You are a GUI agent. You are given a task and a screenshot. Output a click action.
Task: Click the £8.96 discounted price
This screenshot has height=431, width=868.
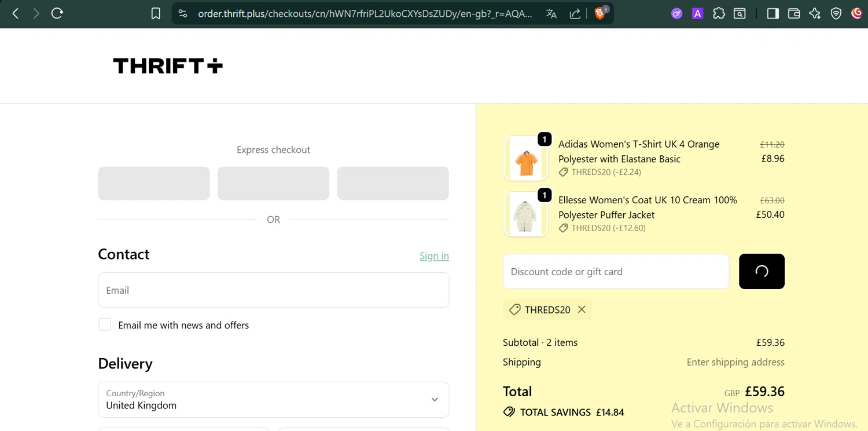[x=773, y=158]
